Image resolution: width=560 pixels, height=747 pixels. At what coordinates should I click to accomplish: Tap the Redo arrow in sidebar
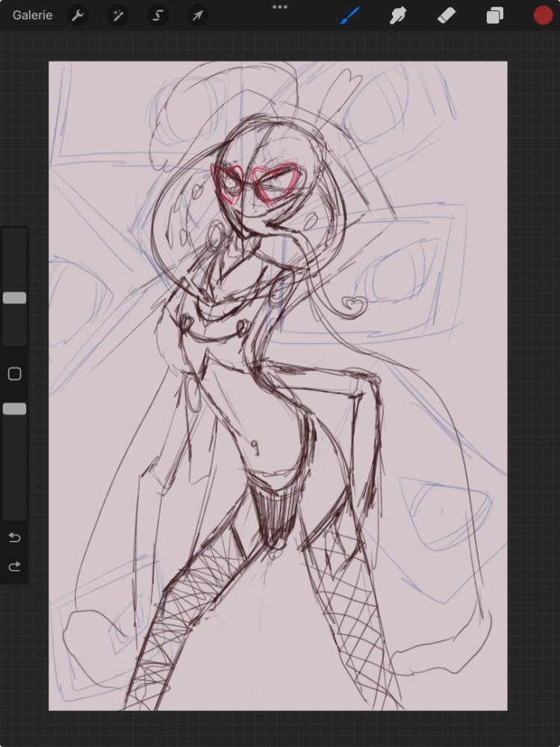coord(14,567)
